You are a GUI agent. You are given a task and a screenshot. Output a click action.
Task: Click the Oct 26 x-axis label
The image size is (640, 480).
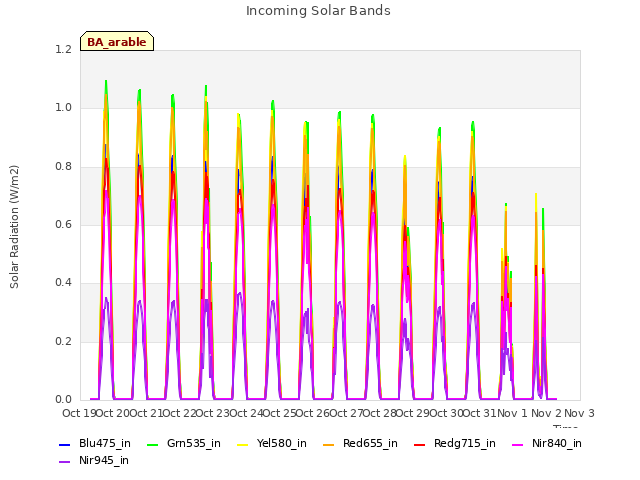(x=313, y=413)
